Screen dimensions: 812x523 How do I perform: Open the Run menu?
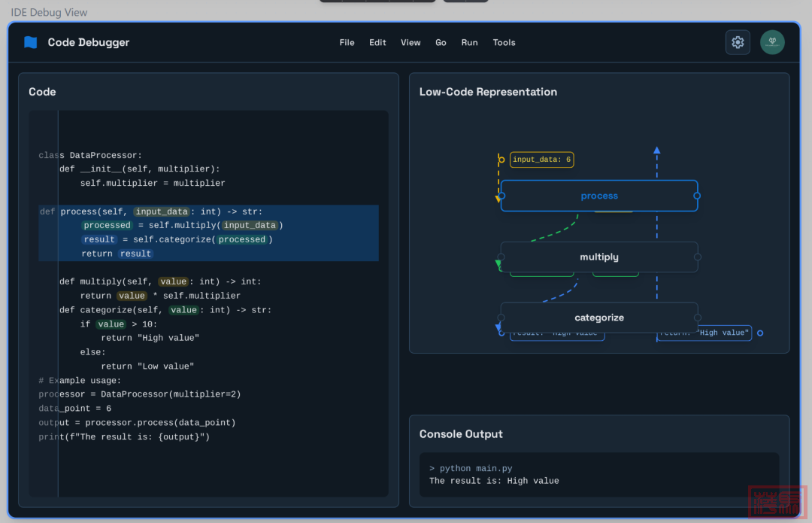click(x=469, y=43)
